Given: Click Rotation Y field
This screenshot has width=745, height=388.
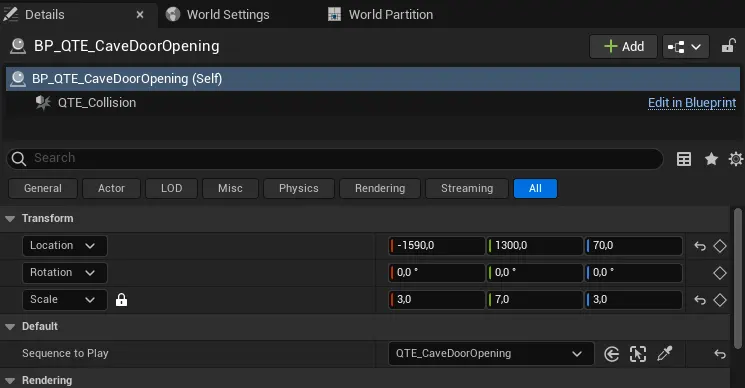Looking at the screenshot, I should [535, 273].
